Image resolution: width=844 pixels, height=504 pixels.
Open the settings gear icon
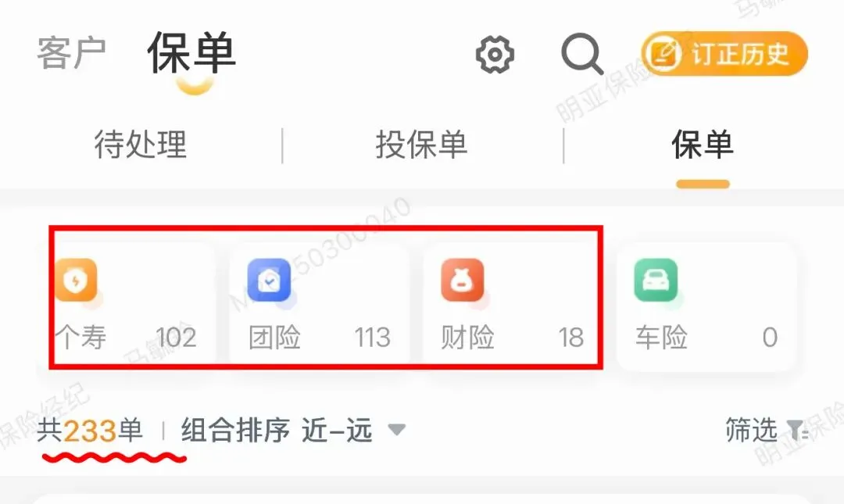tap(495, 55)
